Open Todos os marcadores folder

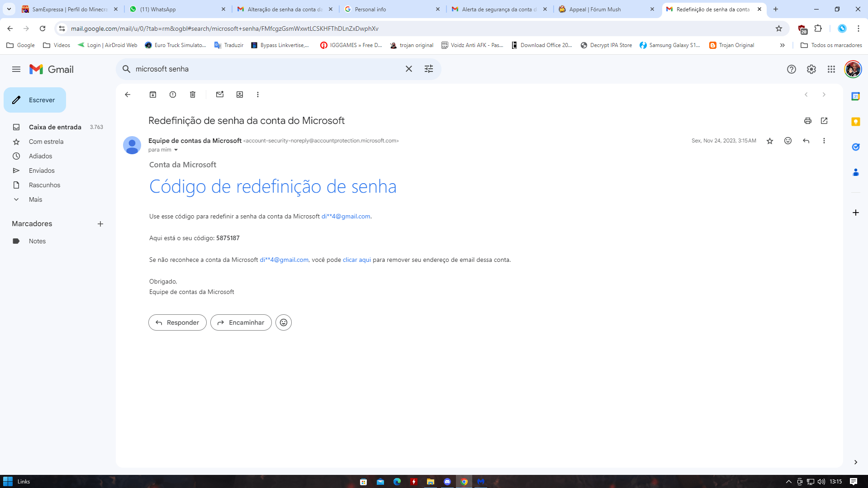tap(831, 45)
